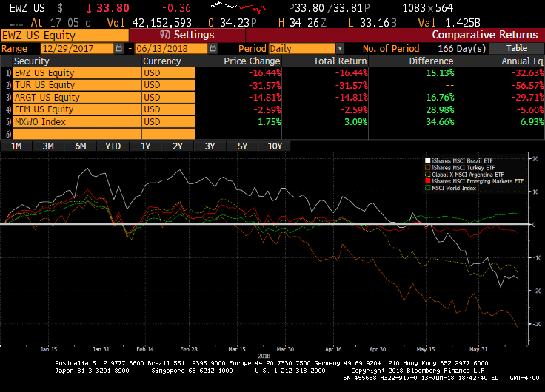Click the volume value 42,152,593
This screenshot has width=545, height=392.
(x=161, y=23)
